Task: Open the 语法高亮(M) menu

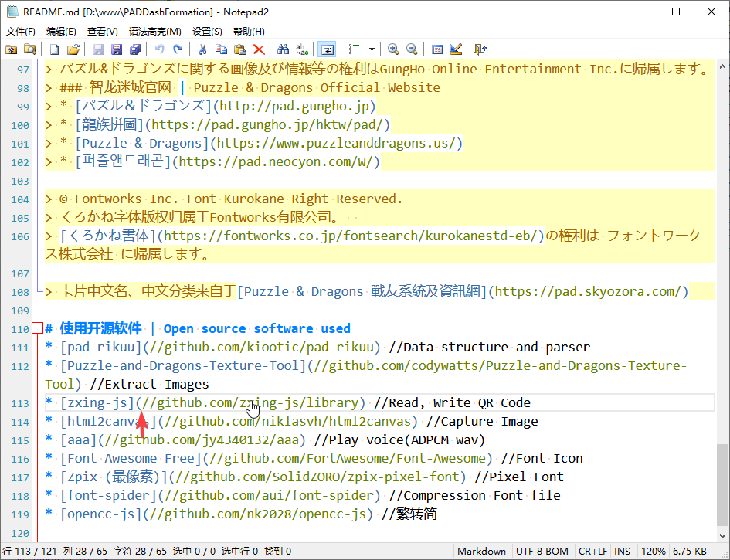Action: [x=155, y=31]
